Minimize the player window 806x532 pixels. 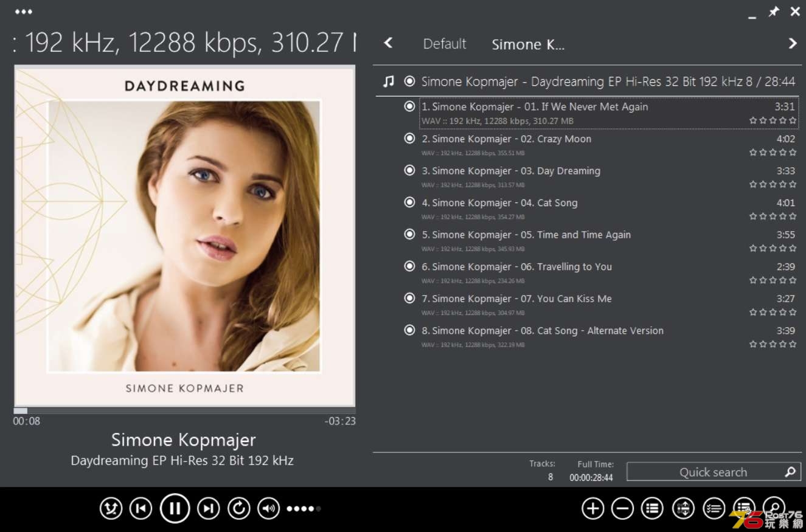tap(752, 16)
